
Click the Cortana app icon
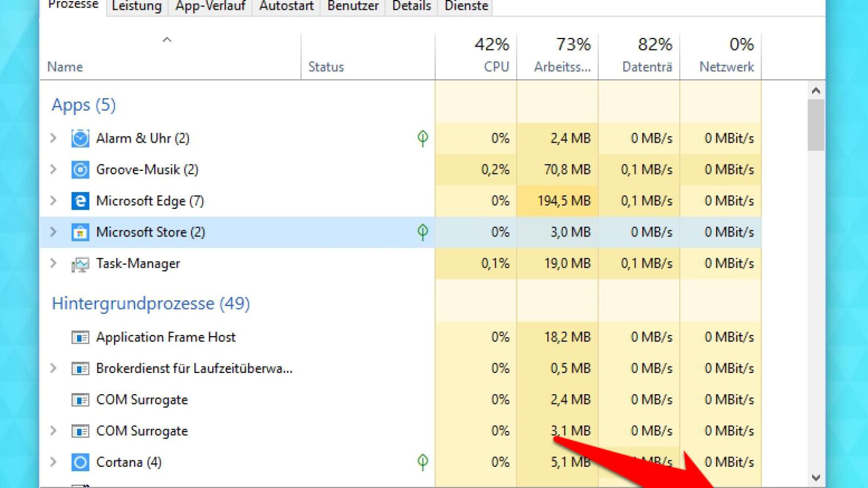[80, 463]
